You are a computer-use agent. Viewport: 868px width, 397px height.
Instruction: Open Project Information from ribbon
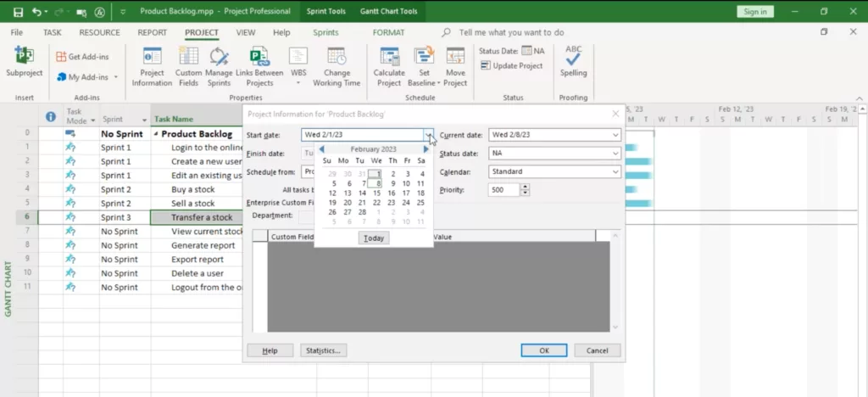pos(152,67)
